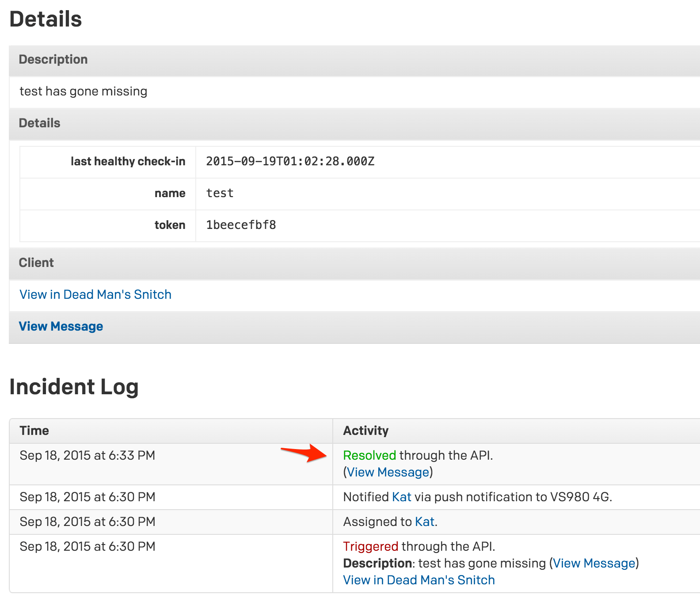This screenshot has width=700, height=602.
Task: Open the View in Dead Man's Snitch link under Client
Action: pos(95,294)
